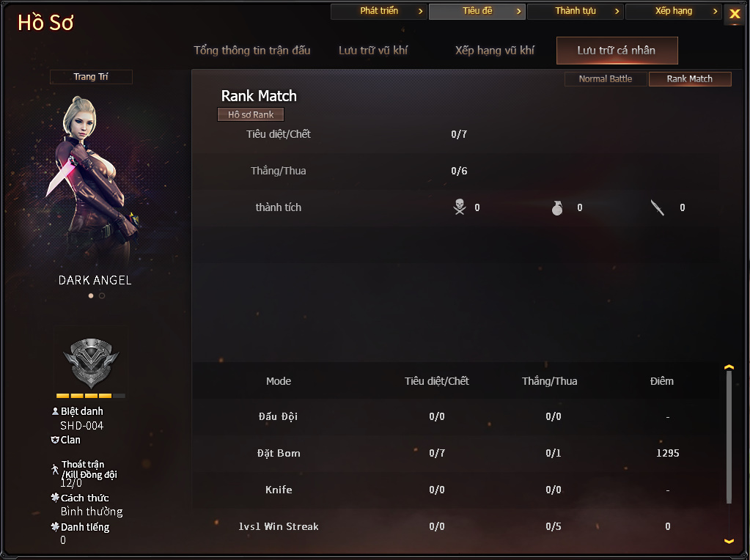Click the skull kills icon in thành tích
Image resolution: width=750 pixels, height=560 pixels.
pyautogui.click(x=459, y=207)
